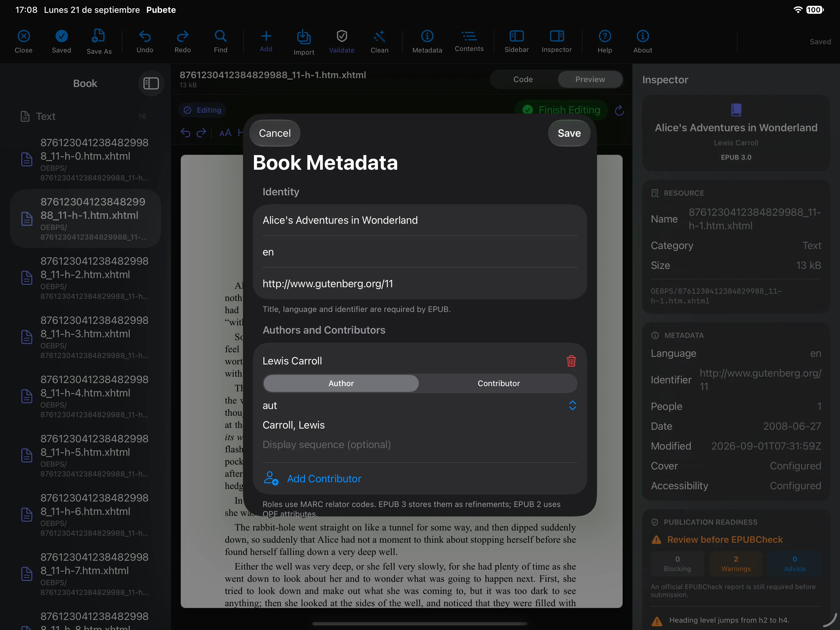Click the Import toolbar icon

[303, 42]
